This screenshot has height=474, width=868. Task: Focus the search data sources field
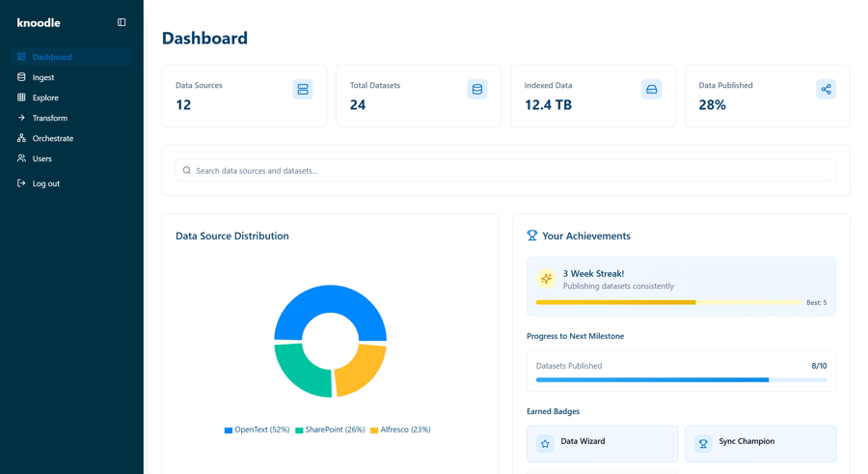[x=505, y=170]
